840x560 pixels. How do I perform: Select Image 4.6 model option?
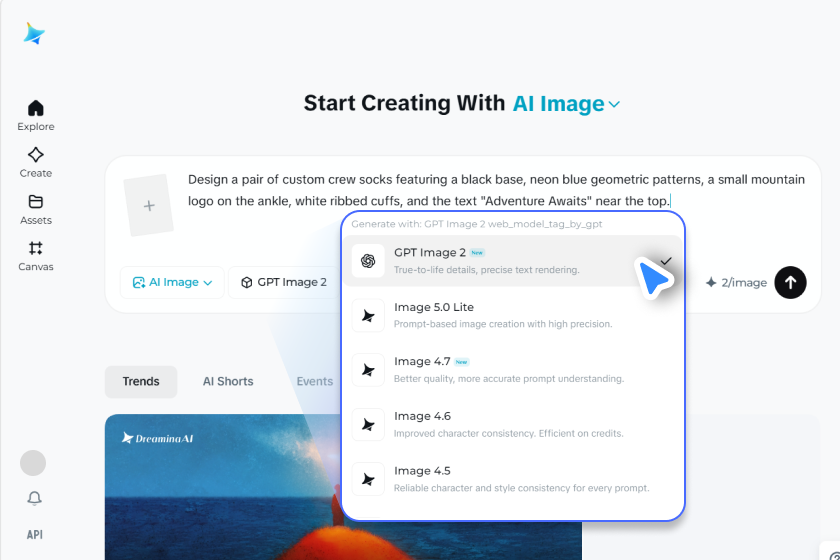(513, 424)
